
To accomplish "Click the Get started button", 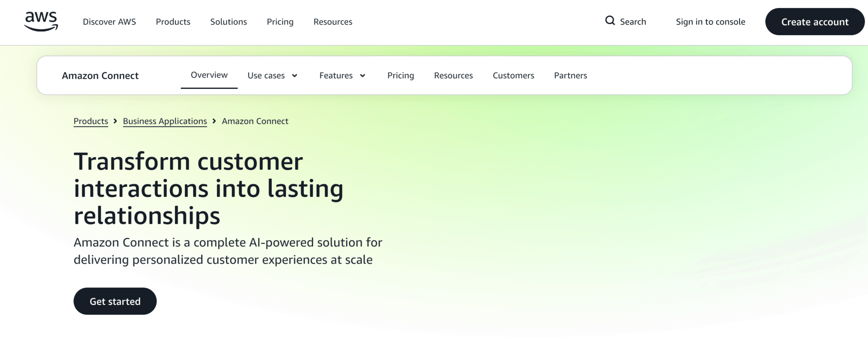I will tap(115, 301).
